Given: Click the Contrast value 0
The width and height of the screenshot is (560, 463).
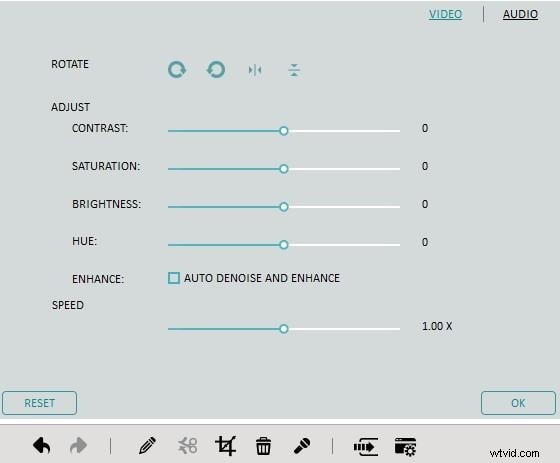Looking at the screenshot, I should coord(425,128).
